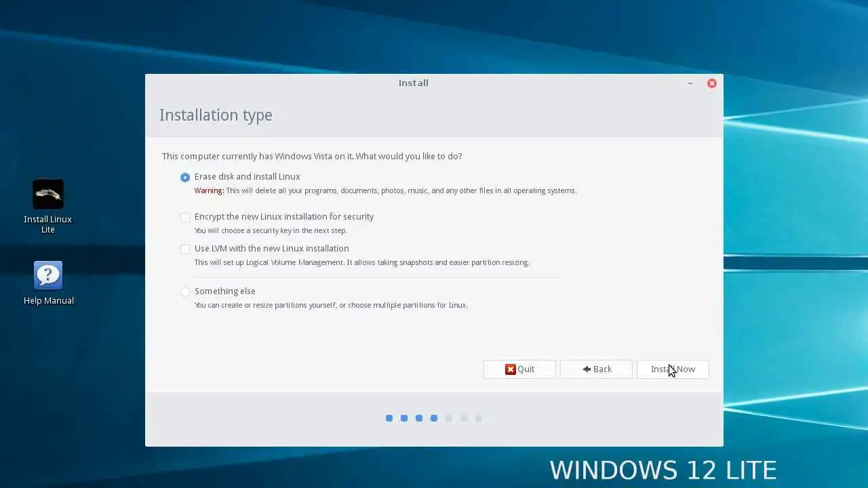The width and height of the screenshot is (868, 488).
Task: Minimize the Install window
Action: tap(690, 83)
